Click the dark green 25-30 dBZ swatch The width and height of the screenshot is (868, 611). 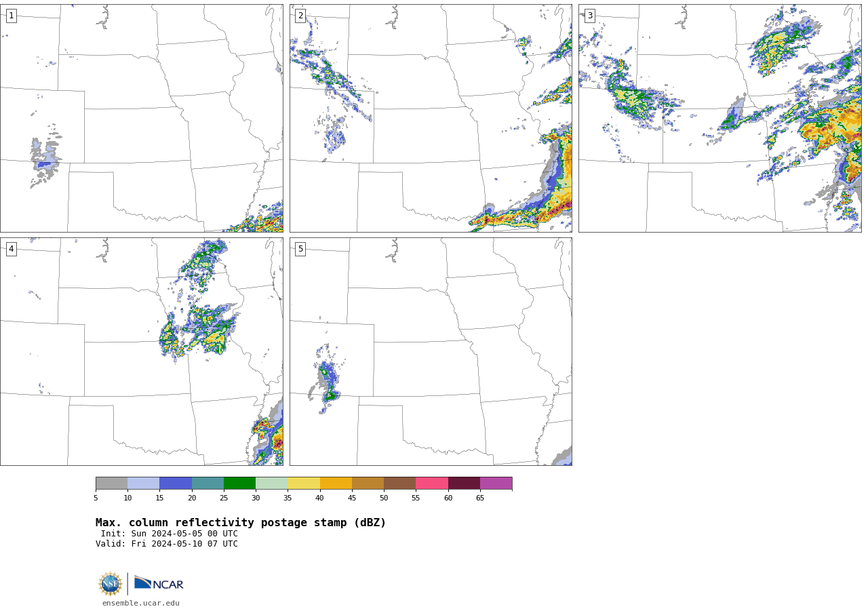[x=239, y=484]
